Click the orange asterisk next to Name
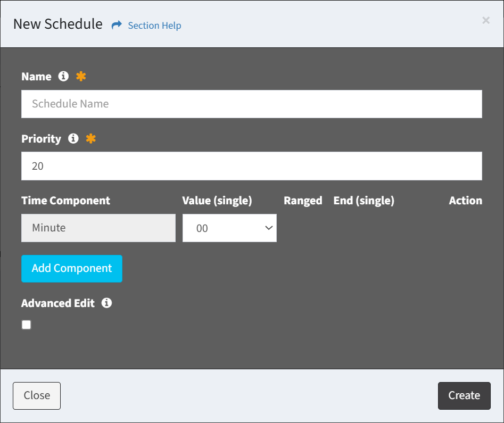The height and width of the screenshot is (423, 504). (x=81, y=76)
